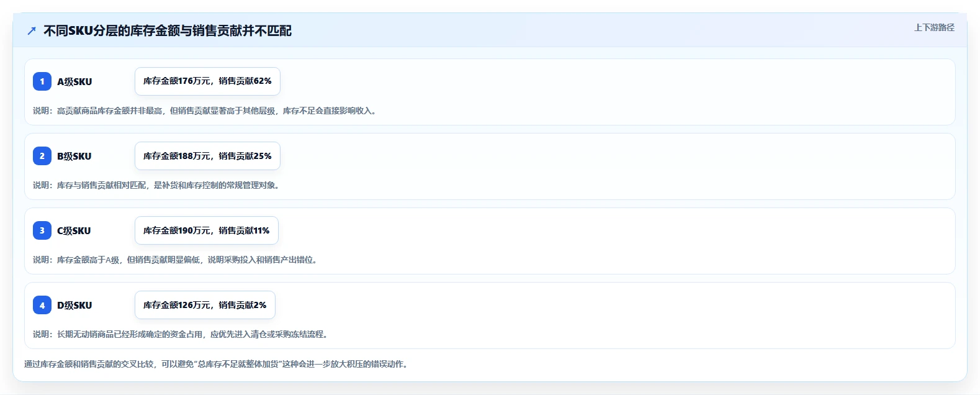Click the arrow icon beside the heading
Viewport: 980px width, 395px height.
point(32,31)
